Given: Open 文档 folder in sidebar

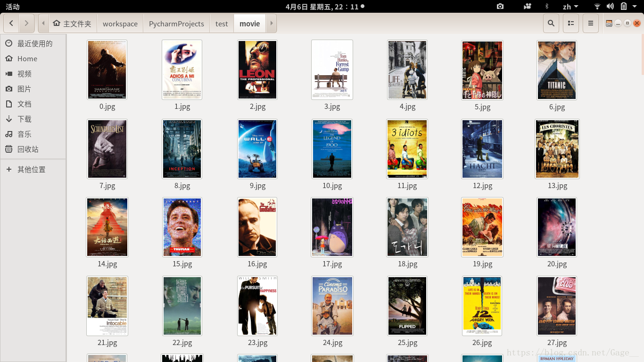Looking at the screenshot, I should click(33, 104).
